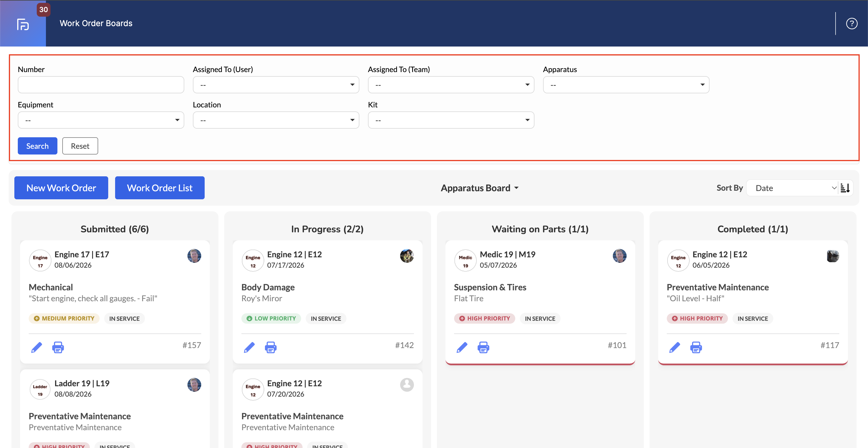Image resolution: width=868 pixels, height=448 pixels.
Task: Open the help question mark icon
Action: coord(851,24)
